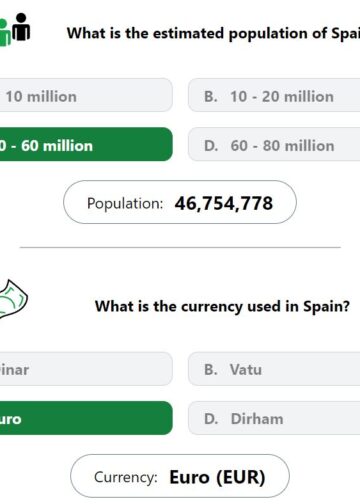
Task: Choose answer D. 60 - 80 million
Action: click(x=274, y=144)
